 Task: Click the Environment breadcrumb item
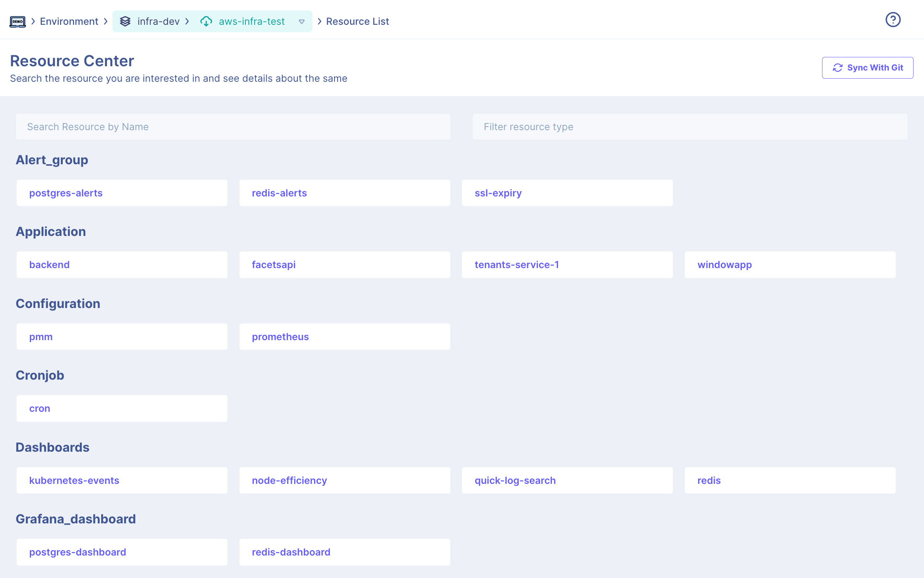69,21
